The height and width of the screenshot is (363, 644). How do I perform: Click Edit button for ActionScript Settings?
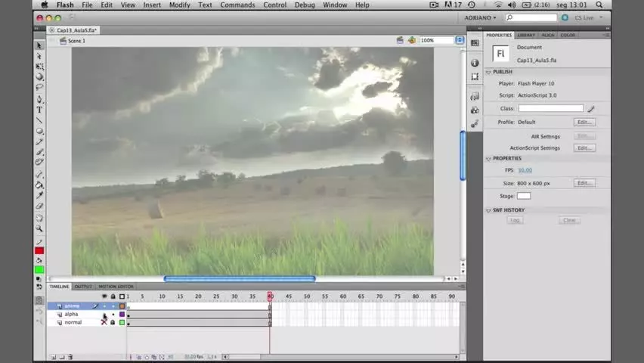(x=584, y=148)
